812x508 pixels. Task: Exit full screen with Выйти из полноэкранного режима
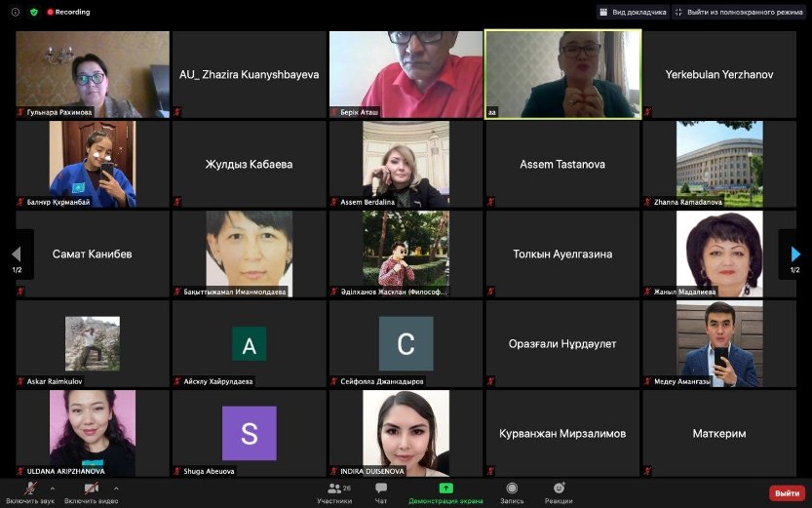(x=739, y=12)
